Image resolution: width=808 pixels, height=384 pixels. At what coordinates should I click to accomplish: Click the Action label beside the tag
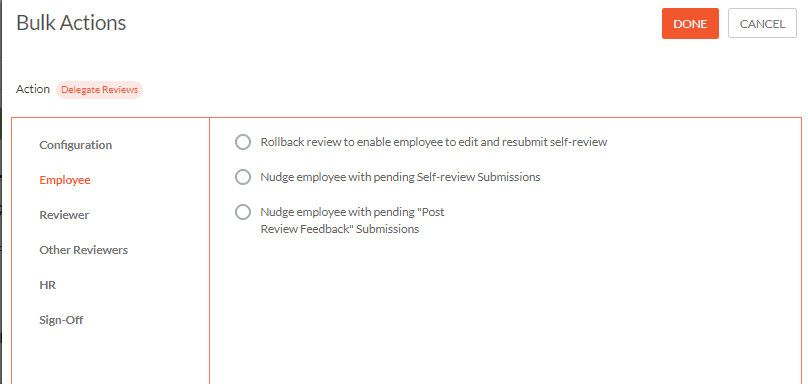pos(33,89)
